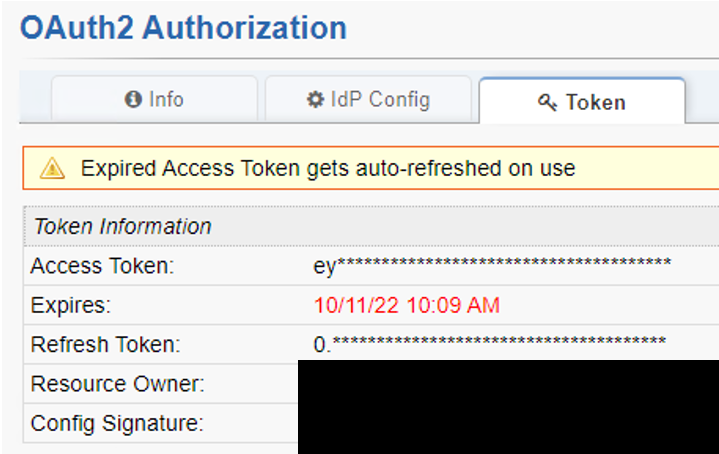Click the gear icon on IdP Config tab
This screenshot has width=719, height=454.
click(x=315, y=100)
